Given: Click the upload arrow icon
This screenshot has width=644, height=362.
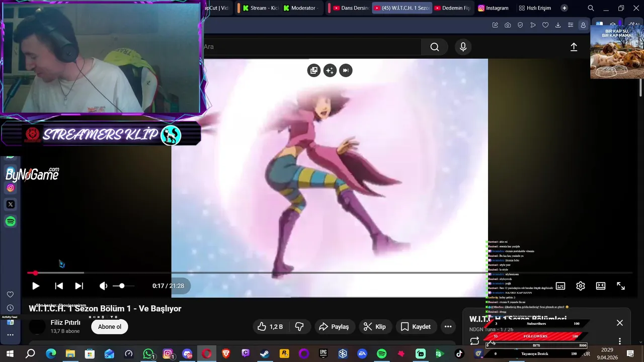Looking at the screenshot, I should 574,47.
